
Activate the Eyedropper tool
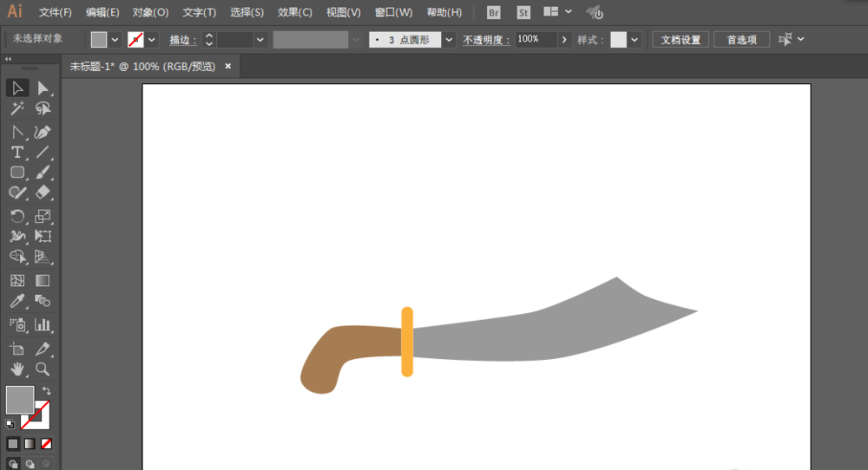pyautogui.click(x=16, y=302)
